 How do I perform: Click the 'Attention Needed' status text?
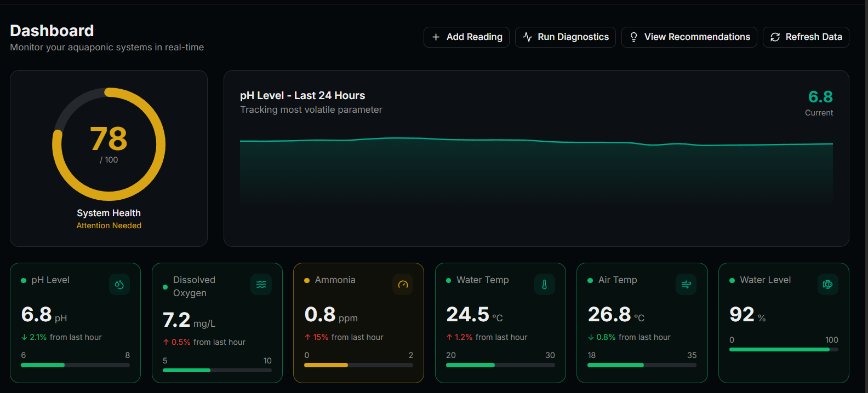[109, 226]
